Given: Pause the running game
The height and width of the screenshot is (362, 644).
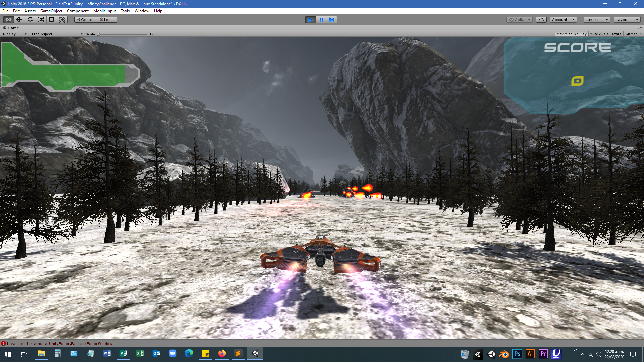Looking at the screenshot, I should click(321, 20).
